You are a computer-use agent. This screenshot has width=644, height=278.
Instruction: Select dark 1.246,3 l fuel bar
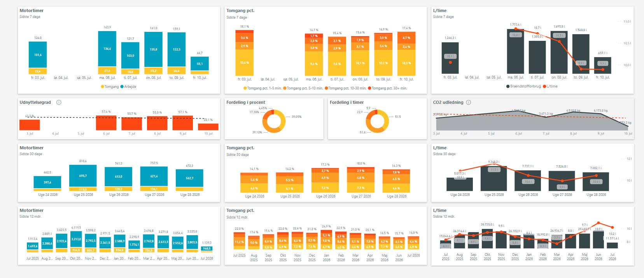450,58
